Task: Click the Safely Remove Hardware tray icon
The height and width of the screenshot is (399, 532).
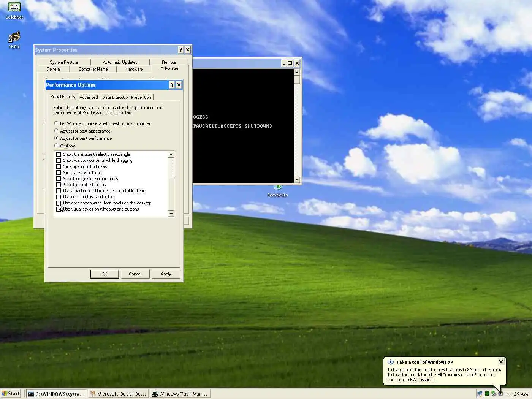Action: [494, 394]
